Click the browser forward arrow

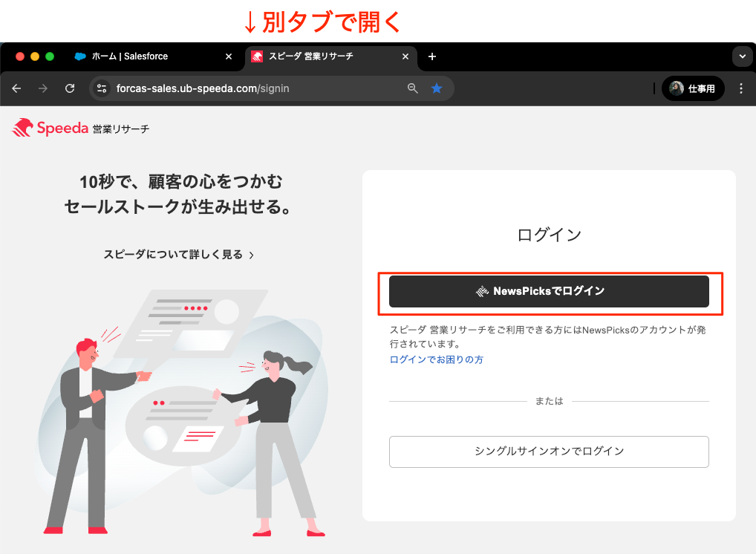coord(43,88)
